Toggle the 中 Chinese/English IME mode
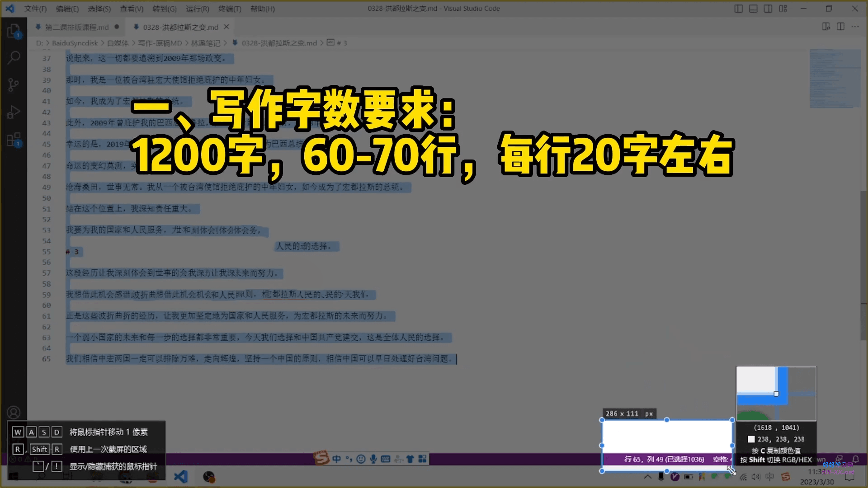Screen dimensions: 868x488 click(x=337, y=459)
